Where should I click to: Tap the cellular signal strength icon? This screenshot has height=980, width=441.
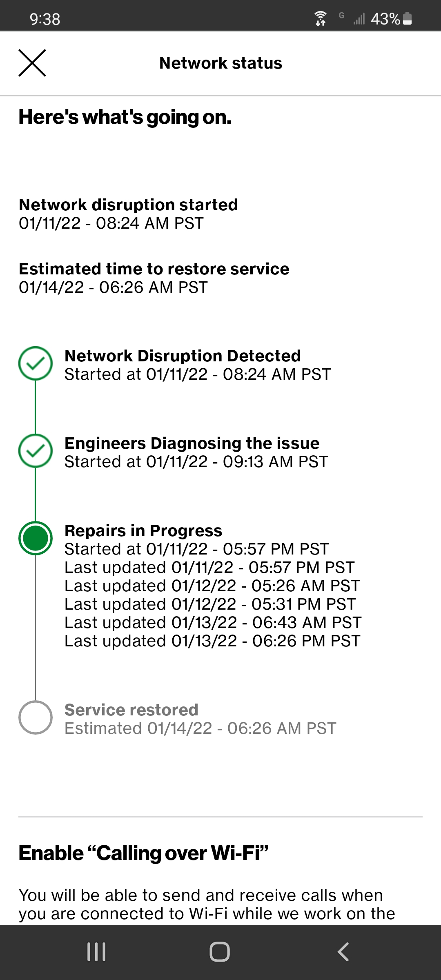pos(359,19)
